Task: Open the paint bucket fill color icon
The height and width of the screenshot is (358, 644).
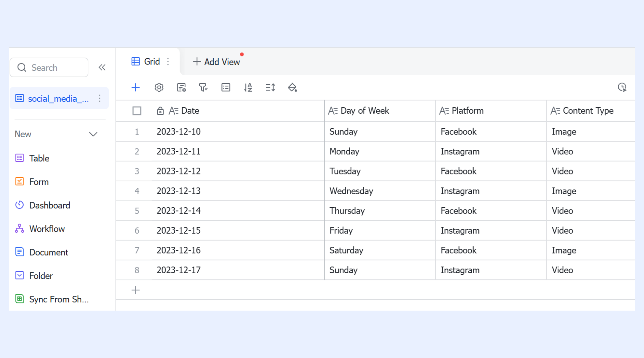Action: click(292, 87)
